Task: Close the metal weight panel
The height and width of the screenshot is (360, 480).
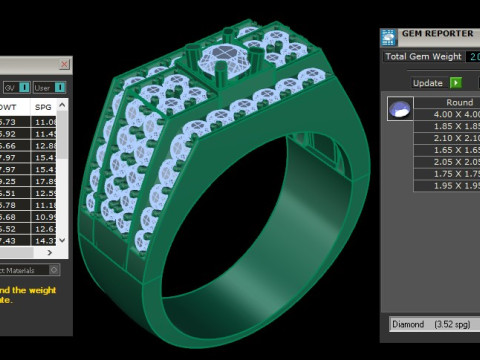Action: pos(64,64)
